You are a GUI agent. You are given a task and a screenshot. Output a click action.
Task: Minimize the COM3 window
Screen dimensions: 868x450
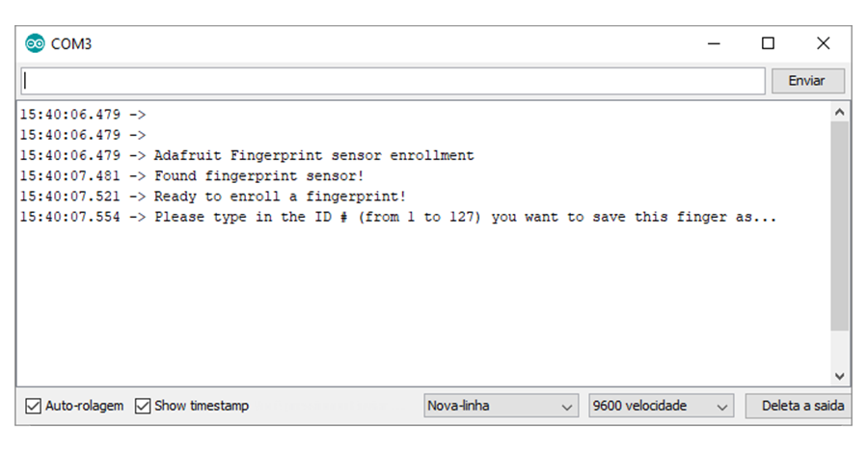tap(714, 43)
